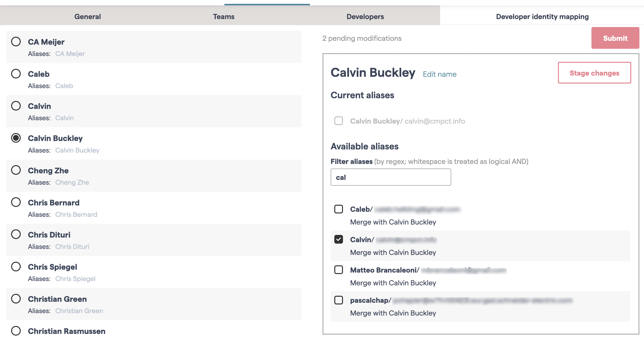
Task: Click the Submit button
Action: (x=615, y=38)
